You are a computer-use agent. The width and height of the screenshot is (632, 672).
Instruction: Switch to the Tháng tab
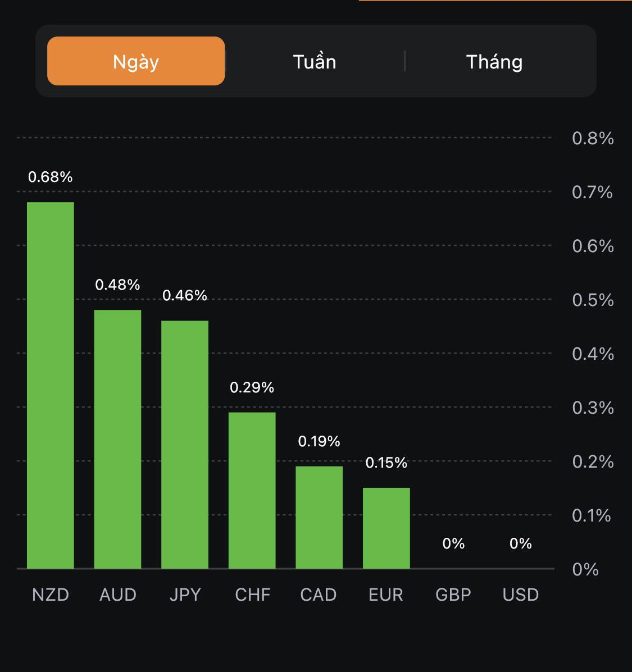[494, 61]
